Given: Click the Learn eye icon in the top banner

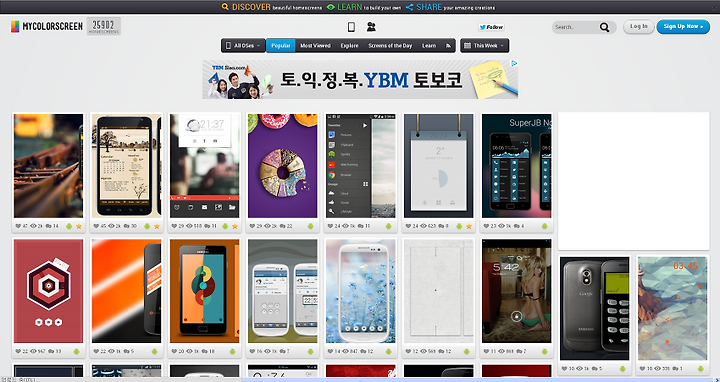Looking at the screenshot, I should click(x=331, y=7).
